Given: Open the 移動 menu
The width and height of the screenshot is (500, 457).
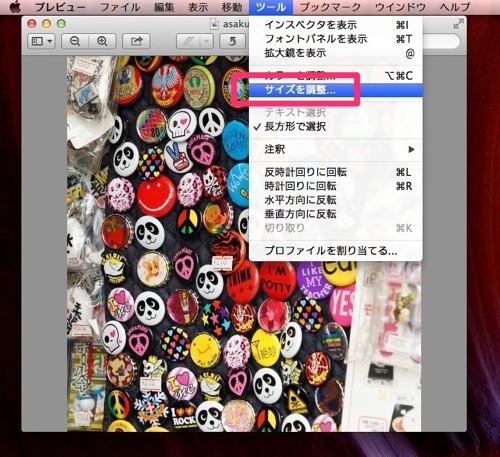Looking at the screenshot, I should [x=232, y=7].
